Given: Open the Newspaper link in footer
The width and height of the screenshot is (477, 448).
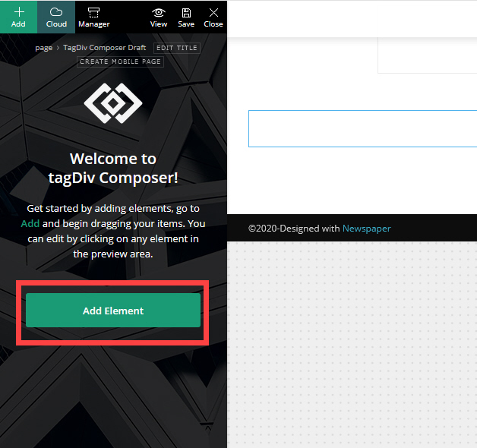Looking at the screenshot, I should (367, 229).
